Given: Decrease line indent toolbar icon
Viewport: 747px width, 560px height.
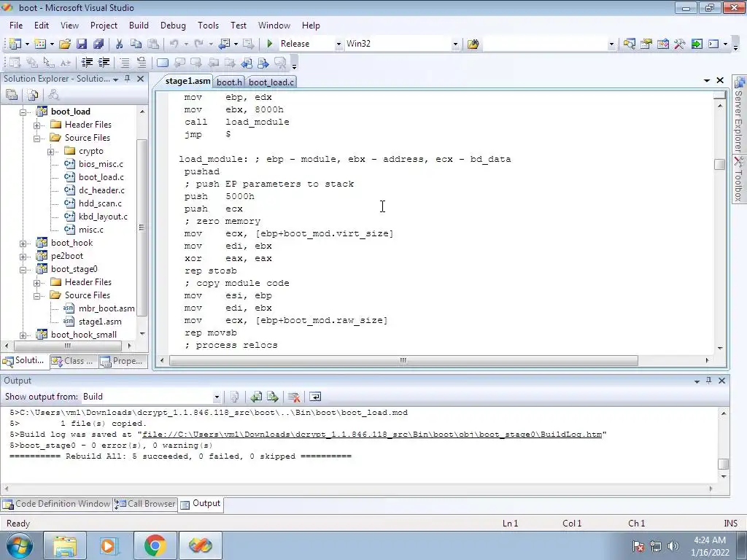Looking at the screenshot, I should coord(87,63).
